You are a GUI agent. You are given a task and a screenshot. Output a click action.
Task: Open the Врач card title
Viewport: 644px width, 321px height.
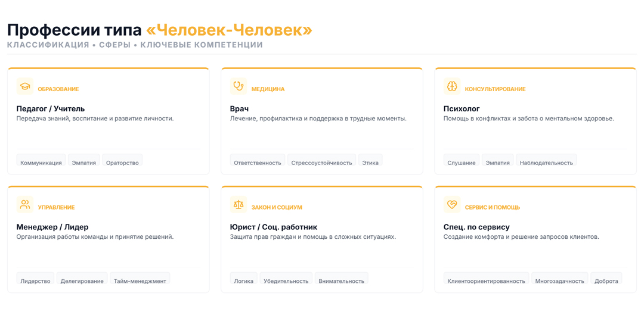(x=239, y=109)
